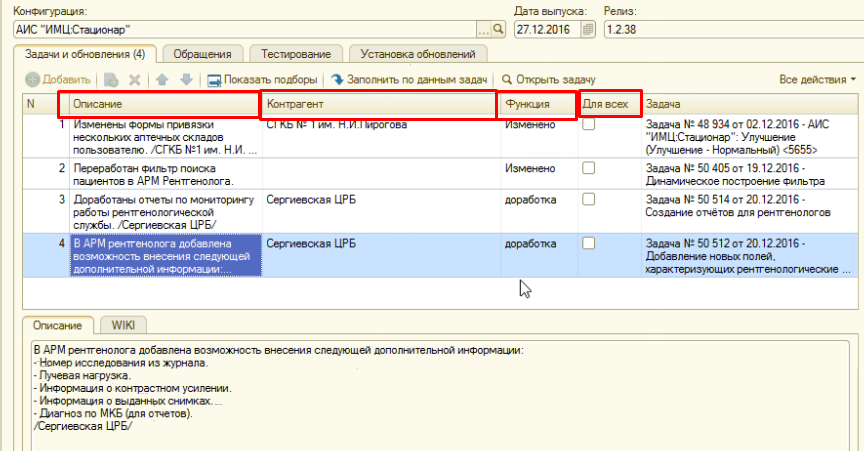
Task: Switch to Задачи и обновления (4) tab
Action: [85, 54]
